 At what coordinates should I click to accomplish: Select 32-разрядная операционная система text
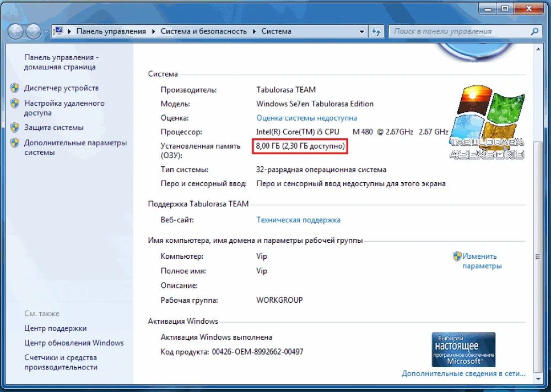[321, 170]
